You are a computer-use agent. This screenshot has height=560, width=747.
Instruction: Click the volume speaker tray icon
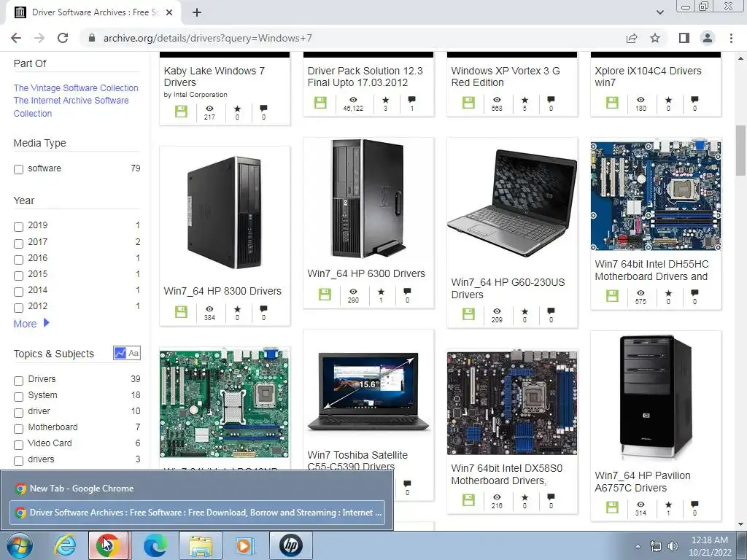click(x=673, y=546)
